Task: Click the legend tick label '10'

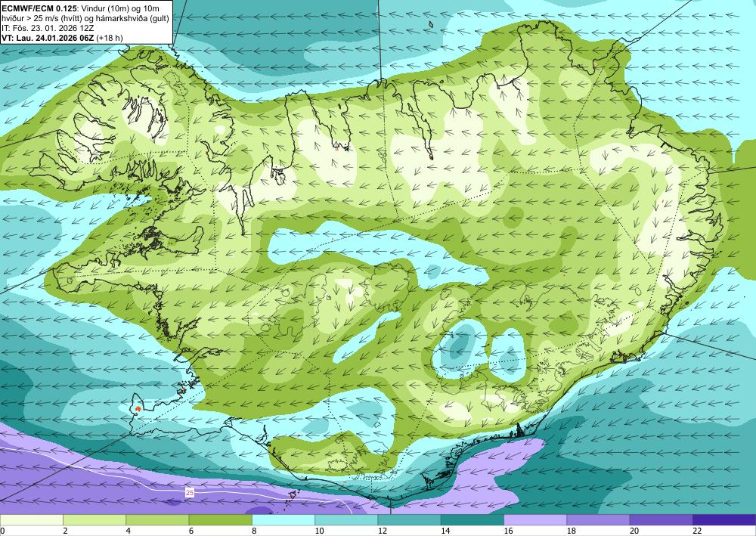Action: [319, 531]
